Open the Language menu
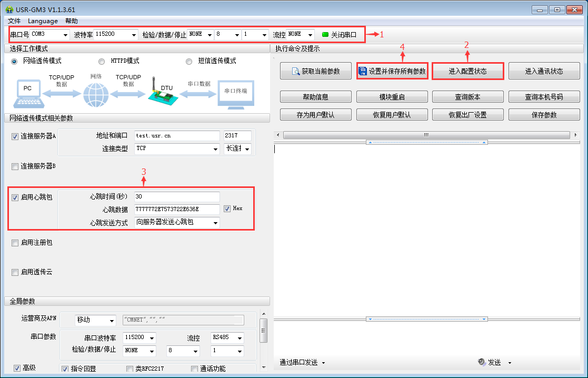This screenshot has height=378, width=588. coord(43,21)
